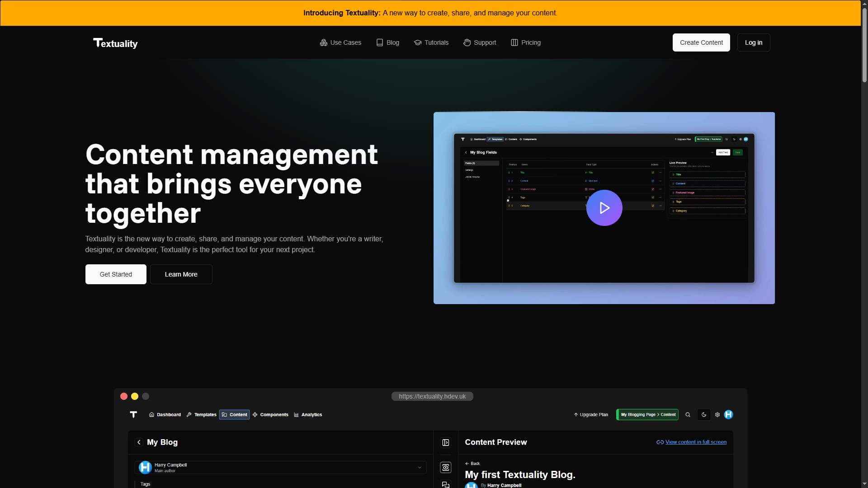Toggle dark mode moon icon
The image size is (868, 488).
point(704,414)
